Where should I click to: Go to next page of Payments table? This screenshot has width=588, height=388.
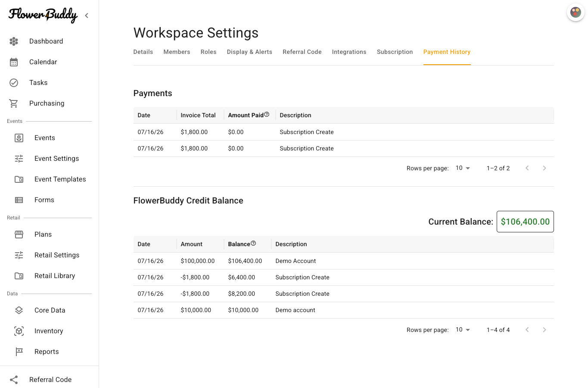coord(544,168)
